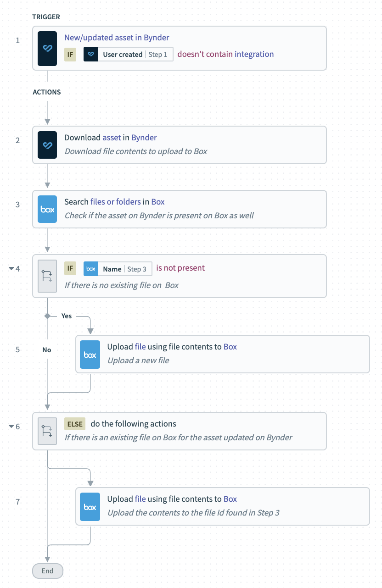The width and height of the screenshot is (382, 588).
Task: Click the Bynder icon in Download asset step
Action: pyautogui.click(x=47, y=145)
